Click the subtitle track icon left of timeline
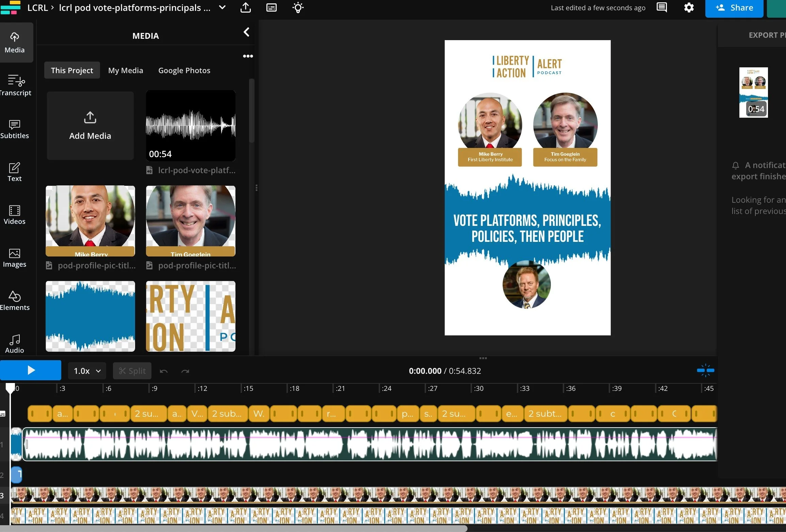 coord(3,414)
